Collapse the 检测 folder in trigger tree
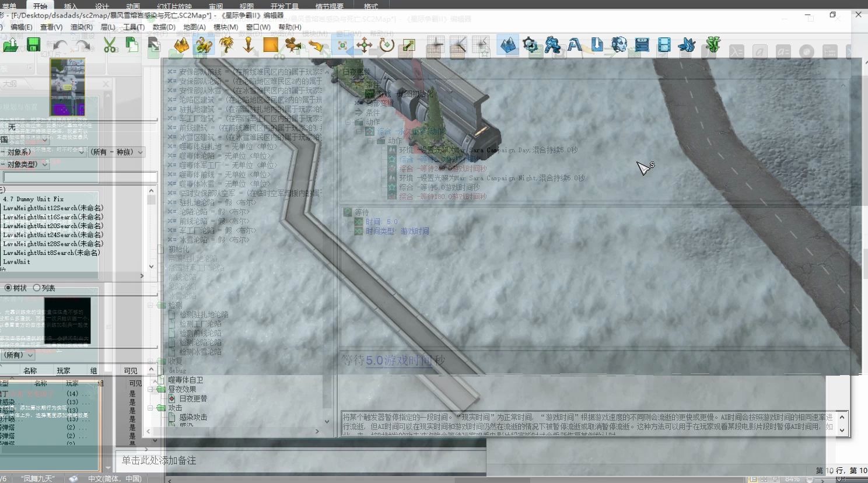868x483 pixels. (151, 305)
